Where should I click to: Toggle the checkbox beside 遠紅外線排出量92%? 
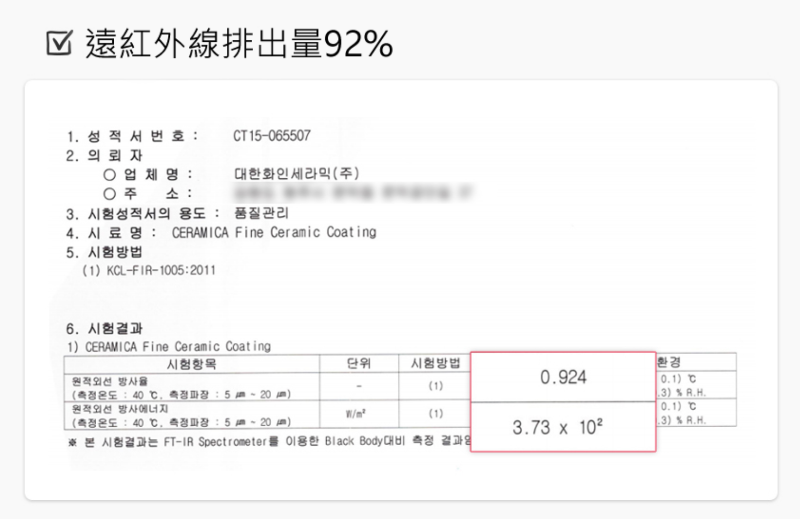[58, 43]
